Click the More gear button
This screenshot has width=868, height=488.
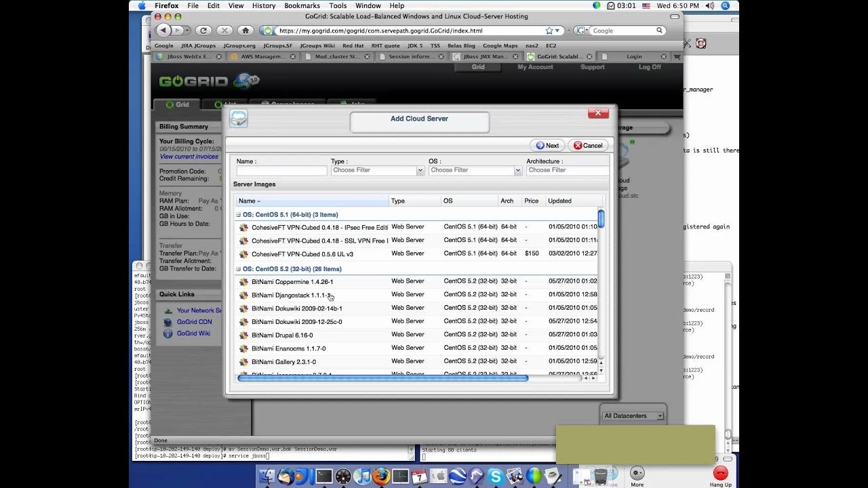click(637, 473)
